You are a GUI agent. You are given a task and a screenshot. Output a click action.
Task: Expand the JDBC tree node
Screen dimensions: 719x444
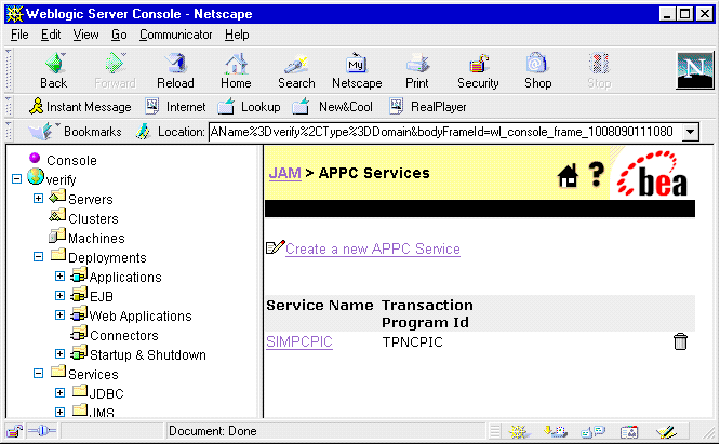pos(60,393)
